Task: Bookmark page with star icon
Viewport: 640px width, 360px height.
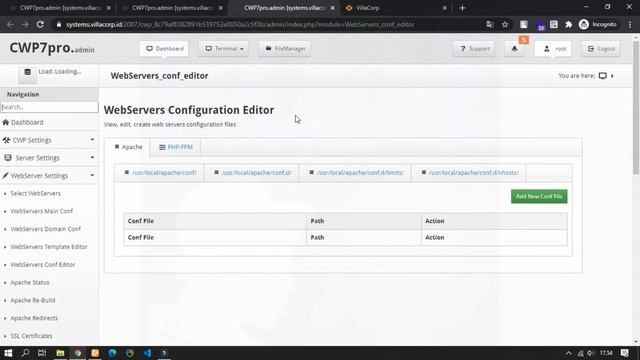Action: pos(505,24)
